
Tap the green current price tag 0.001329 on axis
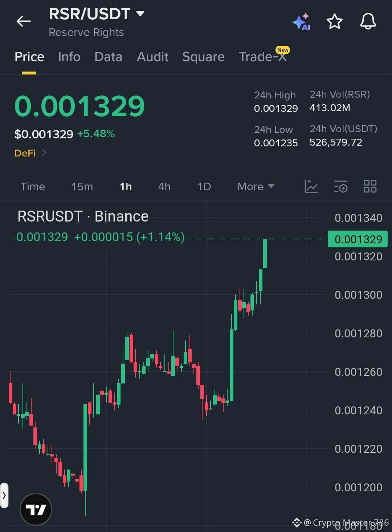point(358,239)
